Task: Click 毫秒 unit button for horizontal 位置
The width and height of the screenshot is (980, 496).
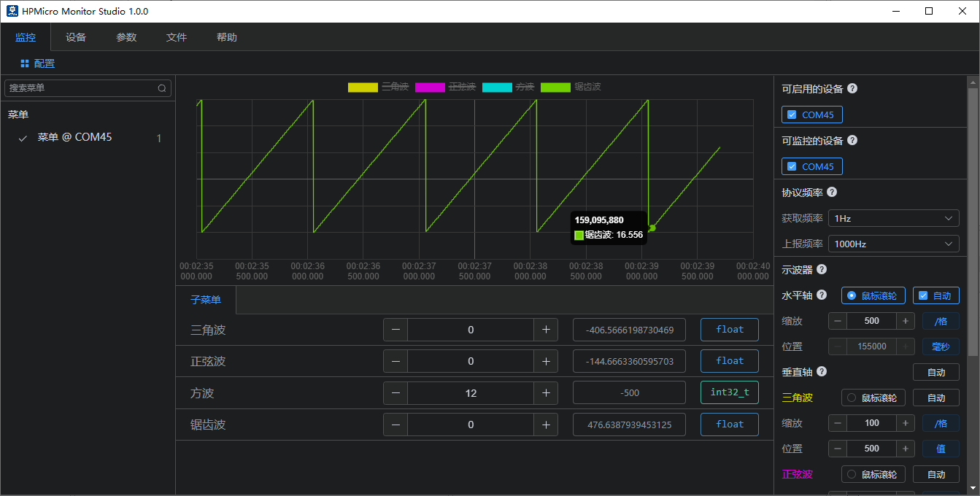Action: coord(941,346)
